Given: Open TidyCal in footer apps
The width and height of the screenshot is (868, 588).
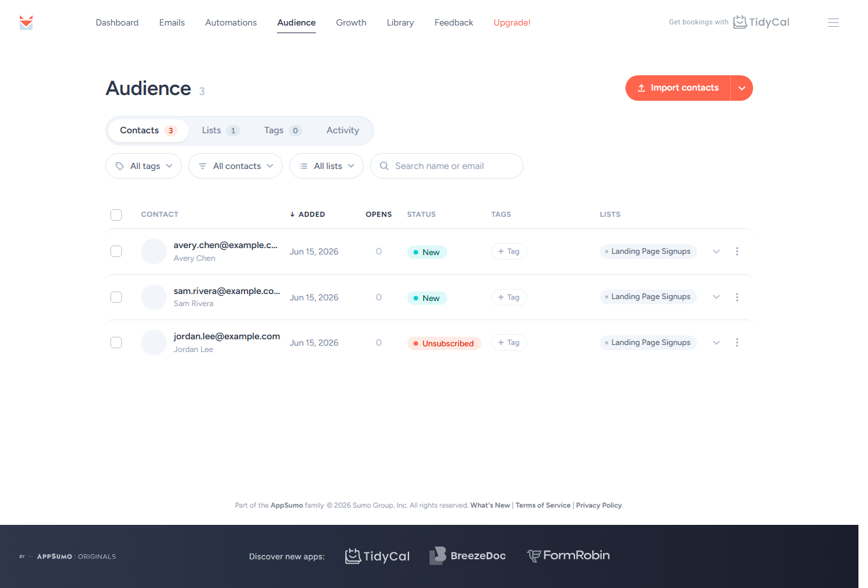Looking at the screenshot, I should 377,556.
